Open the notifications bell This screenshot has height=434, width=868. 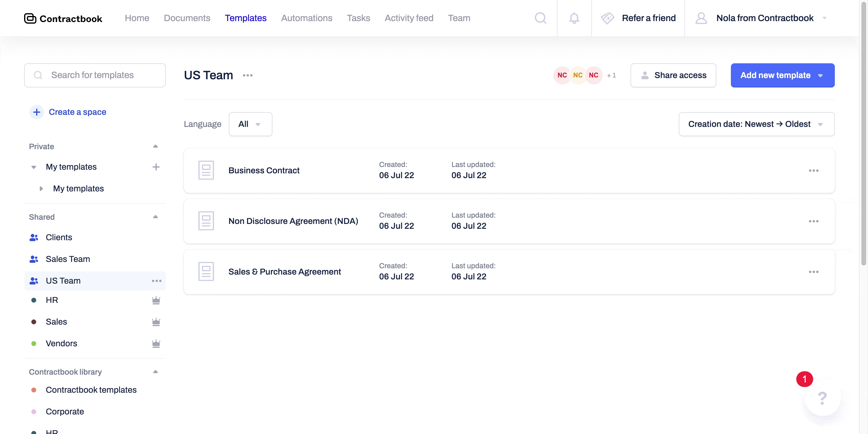point(574,18)
